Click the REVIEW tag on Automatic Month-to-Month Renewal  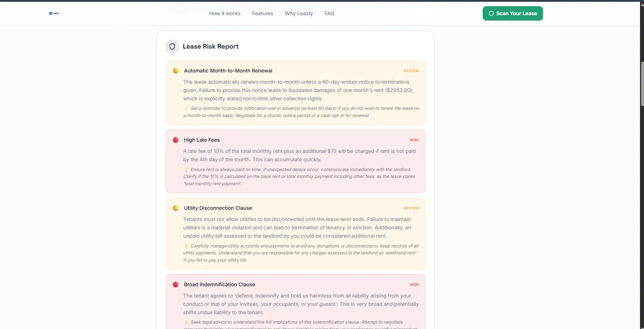pyautogui.click(x=411, y=71)
